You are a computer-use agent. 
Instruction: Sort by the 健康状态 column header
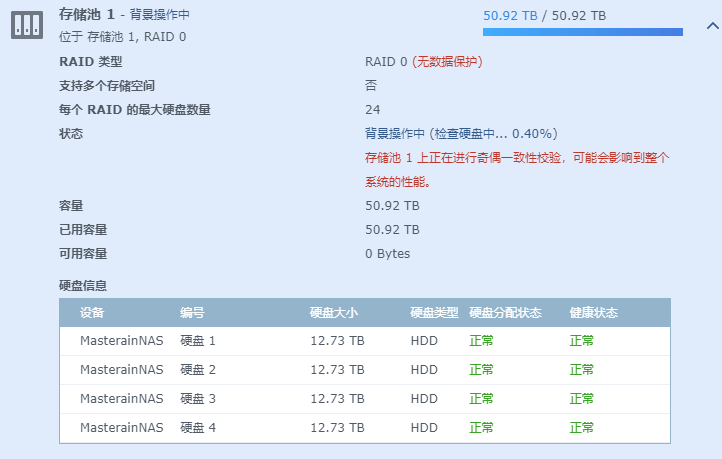click(593, 313)
